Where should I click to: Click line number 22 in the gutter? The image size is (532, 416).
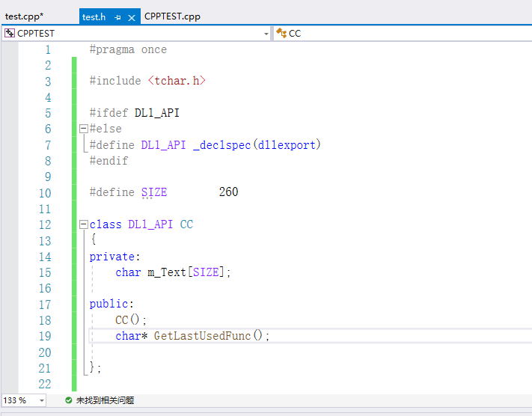click(45, 384)
